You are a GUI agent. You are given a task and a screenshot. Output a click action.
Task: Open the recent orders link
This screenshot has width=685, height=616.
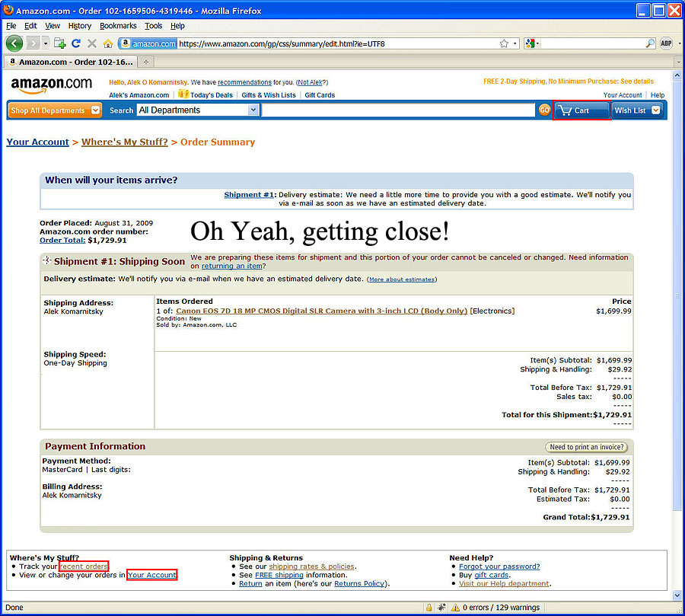84,567
